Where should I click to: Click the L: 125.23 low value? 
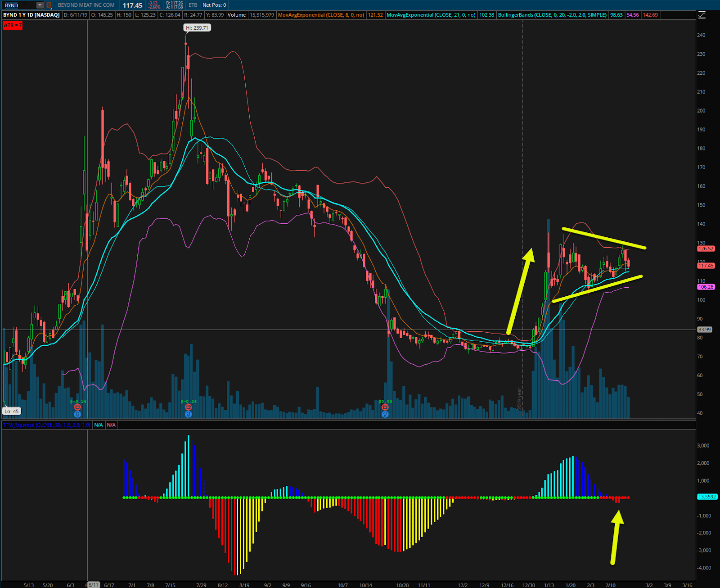pos(145,15)
